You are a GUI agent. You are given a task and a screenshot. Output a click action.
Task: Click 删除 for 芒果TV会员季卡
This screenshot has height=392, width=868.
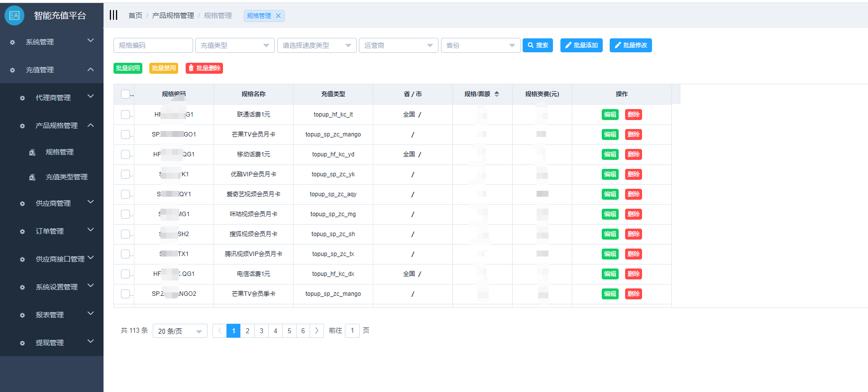tap(634, 294)
